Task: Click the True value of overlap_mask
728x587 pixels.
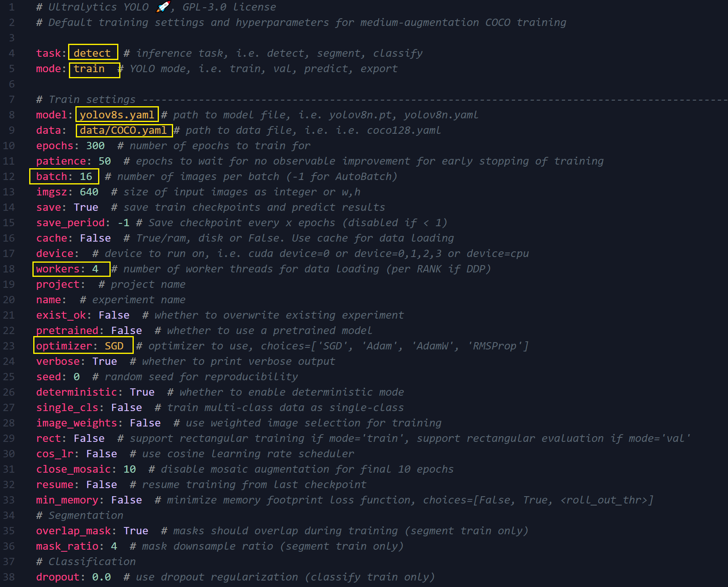Action: click(136, 531)
